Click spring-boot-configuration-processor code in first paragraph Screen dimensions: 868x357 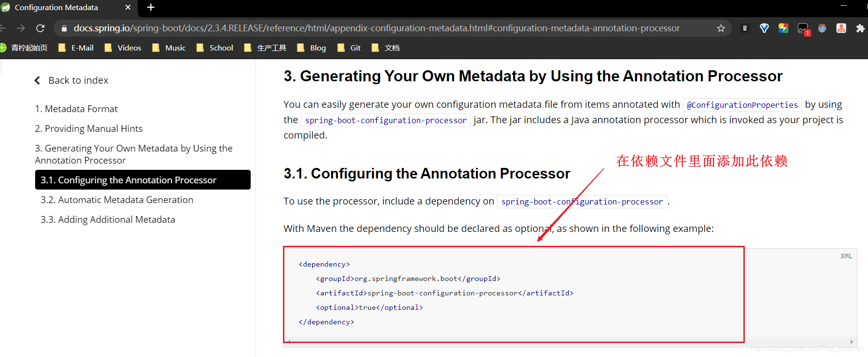(386, 120)
